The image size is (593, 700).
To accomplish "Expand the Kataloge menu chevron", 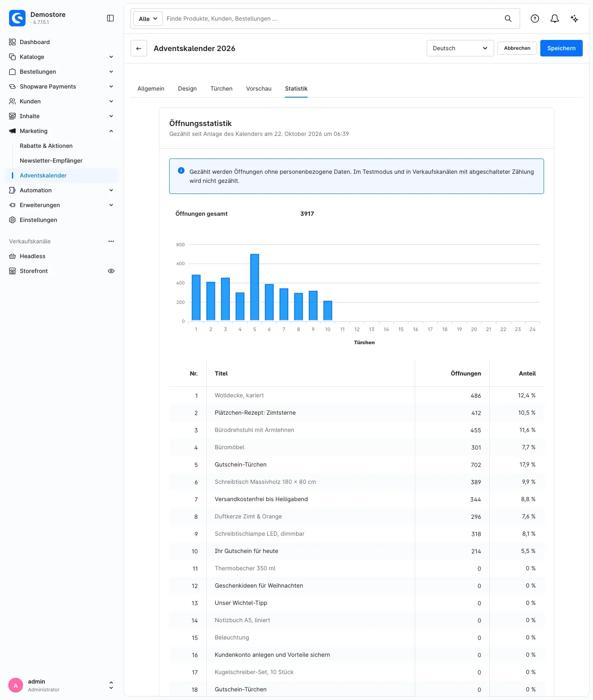I will [x=111, y=57].
